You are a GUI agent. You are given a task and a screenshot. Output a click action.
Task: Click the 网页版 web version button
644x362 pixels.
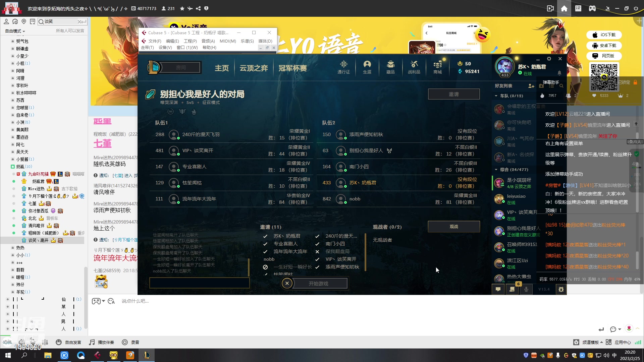point(604,56)
